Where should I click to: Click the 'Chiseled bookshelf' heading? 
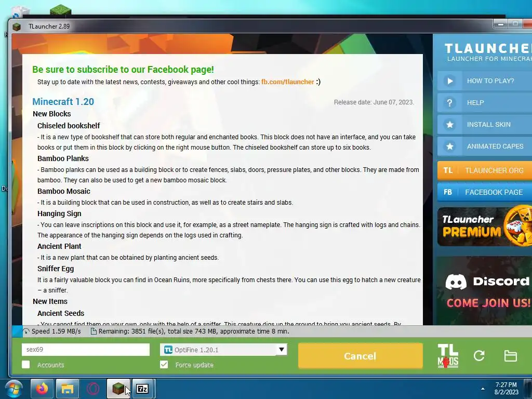click(69, 126)
